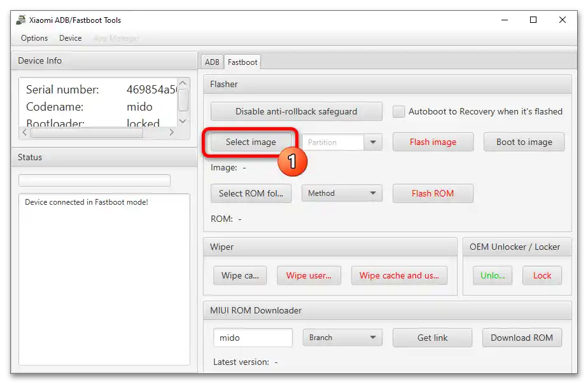Click Disable anti-rollback safeguard button
The width and height of the screenshot is (588, 384).
coord(297,111)
